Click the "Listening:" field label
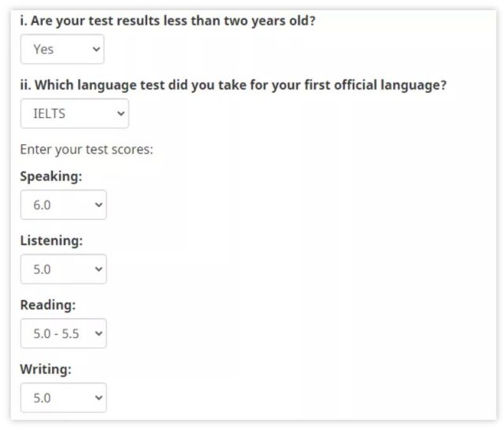Viewport: 504px width, 430px height. point(51,240)
